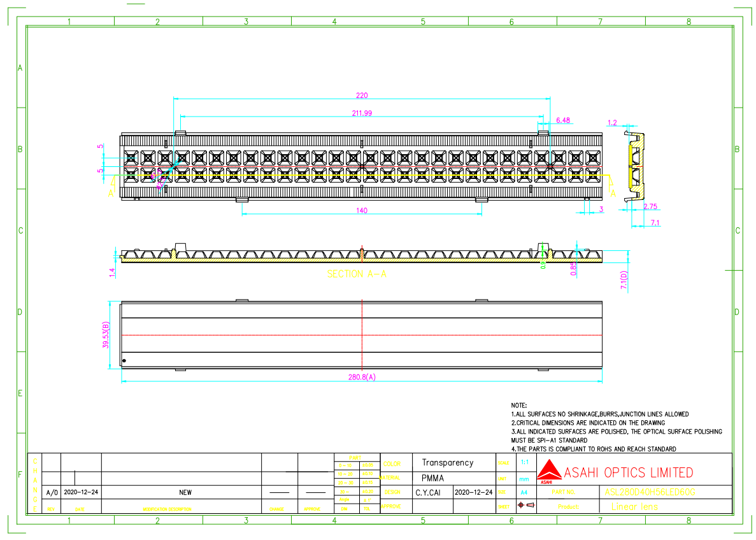This screenshot has height=540, width=756.
Task: Click the 280.8(A) length dimension
Action: [362, 377]
